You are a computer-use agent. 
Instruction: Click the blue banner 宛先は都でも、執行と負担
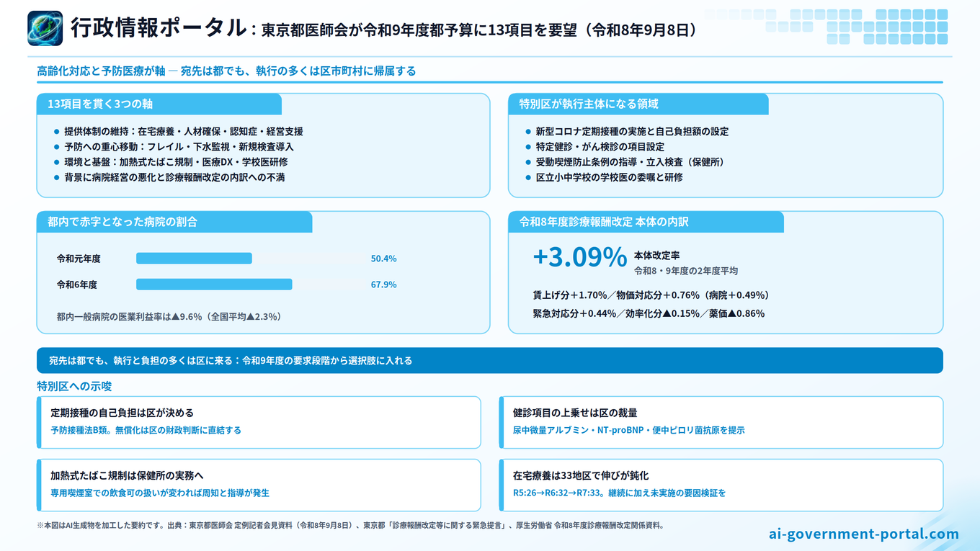click(x=490, y=360)
